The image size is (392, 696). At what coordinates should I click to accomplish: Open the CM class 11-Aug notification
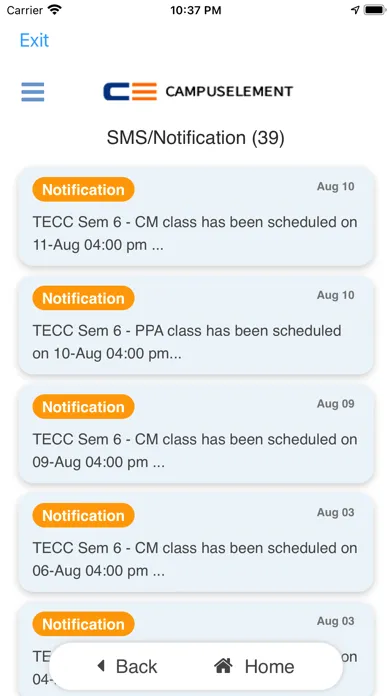pyautogui.click(x=196, y=217)
